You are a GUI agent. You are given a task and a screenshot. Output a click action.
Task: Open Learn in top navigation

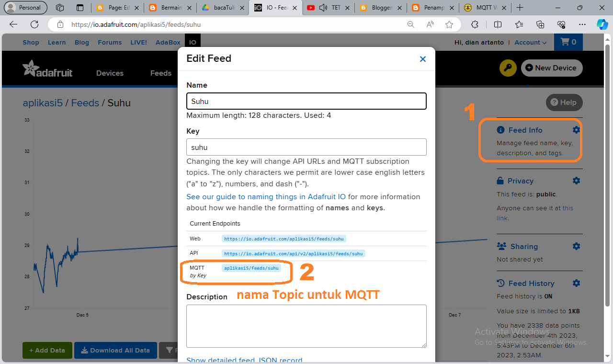click(57, 42)
